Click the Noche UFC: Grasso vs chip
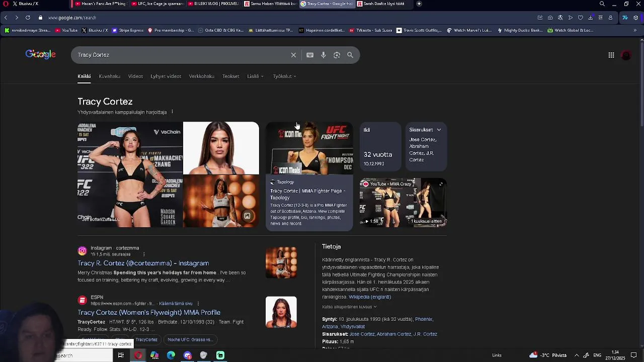 pos(190,339)
